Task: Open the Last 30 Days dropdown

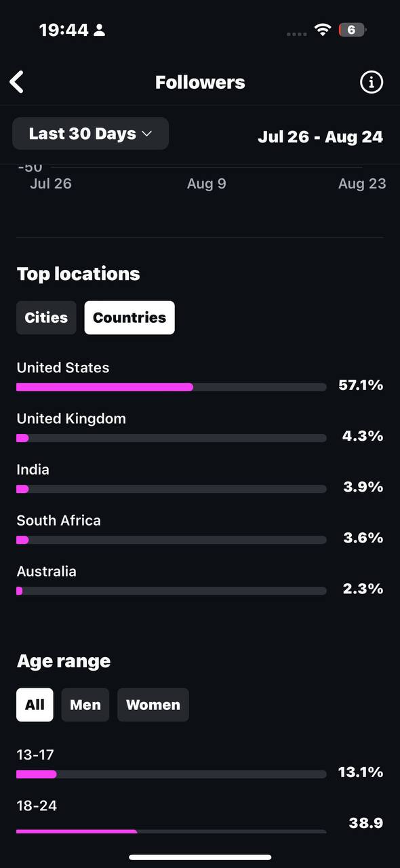Action: 91,134
